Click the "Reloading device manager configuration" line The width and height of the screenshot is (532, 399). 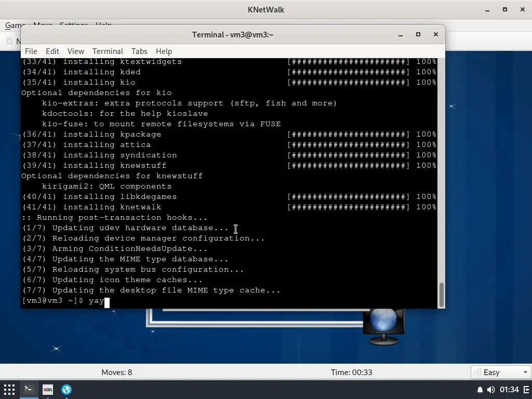(143, 238)
